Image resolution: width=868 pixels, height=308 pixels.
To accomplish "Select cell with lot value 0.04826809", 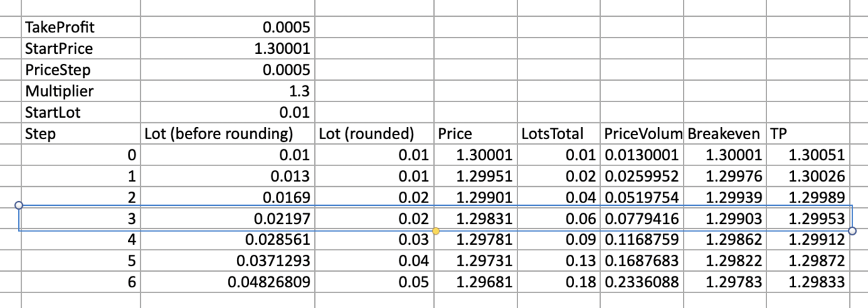I will click(227, 282).
